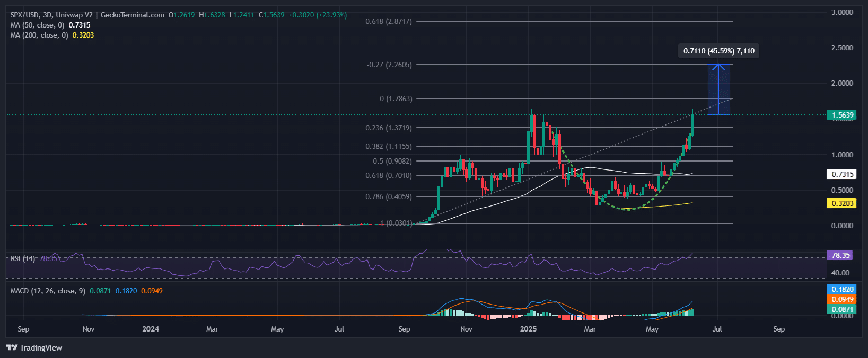The image size is (868, 358).
Task: Click the blue price range measurement box
Action: (x=718, y=89)
